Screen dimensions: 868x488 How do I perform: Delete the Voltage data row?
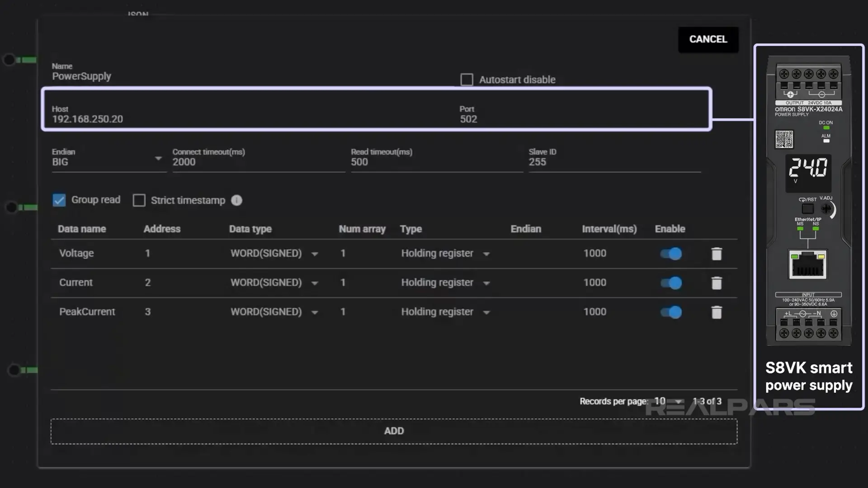[x=717, y=253]
